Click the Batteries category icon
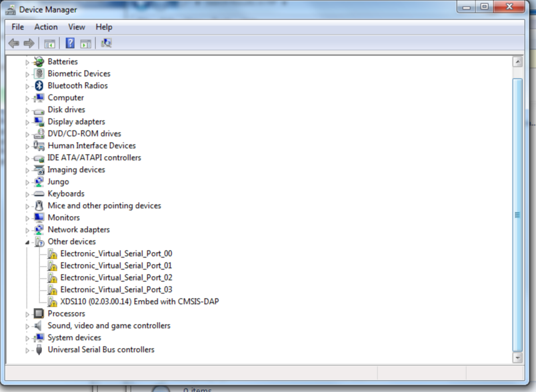Viewport: 536px width, 392px height. 39,61
